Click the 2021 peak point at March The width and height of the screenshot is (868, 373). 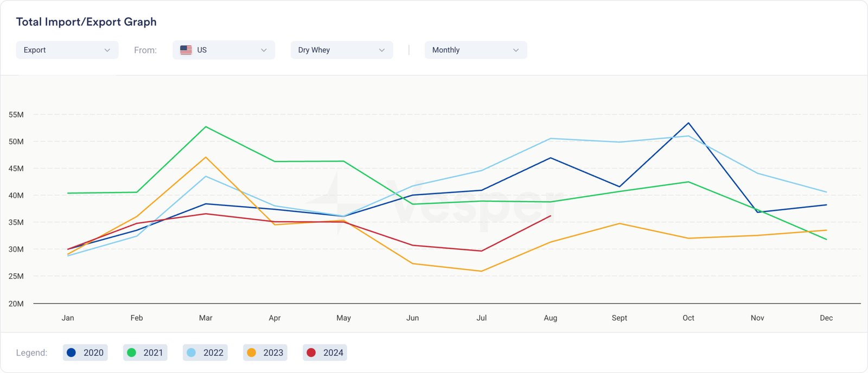click(x=206, y=127)
